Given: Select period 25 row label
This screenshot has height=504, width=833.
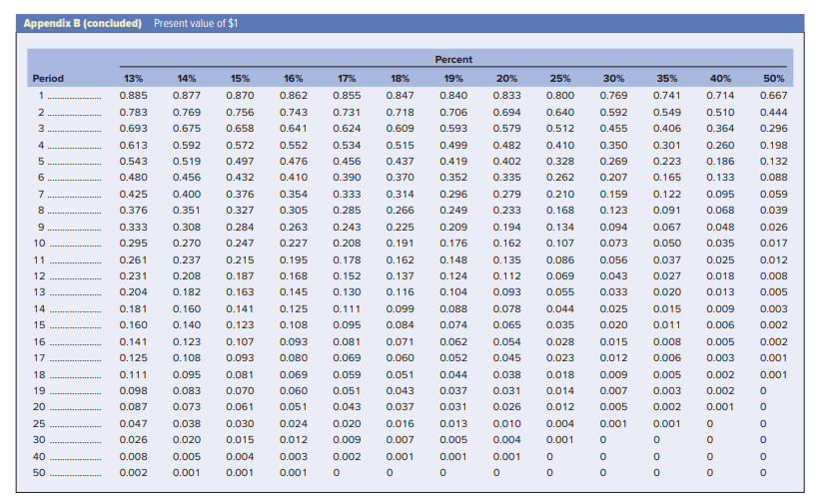Looking at the screenshot, I should [x=39, y=424].
